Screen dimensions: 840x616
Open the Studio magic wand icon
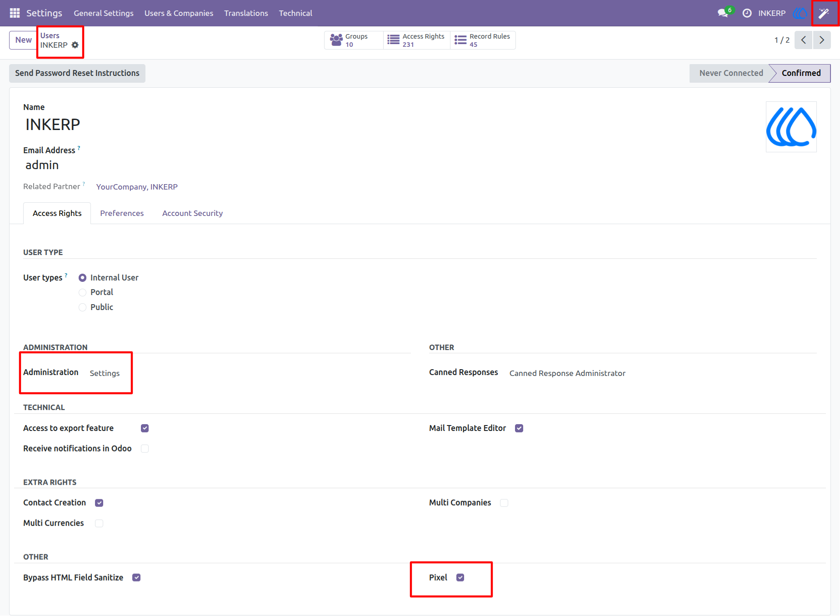(824, 13)
